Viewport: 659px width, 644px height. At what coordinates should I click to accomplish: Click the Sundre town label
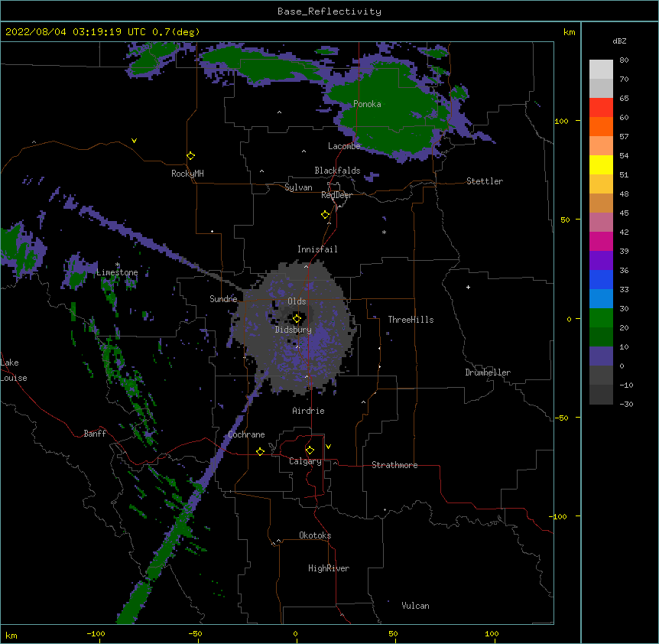(223, 299)
